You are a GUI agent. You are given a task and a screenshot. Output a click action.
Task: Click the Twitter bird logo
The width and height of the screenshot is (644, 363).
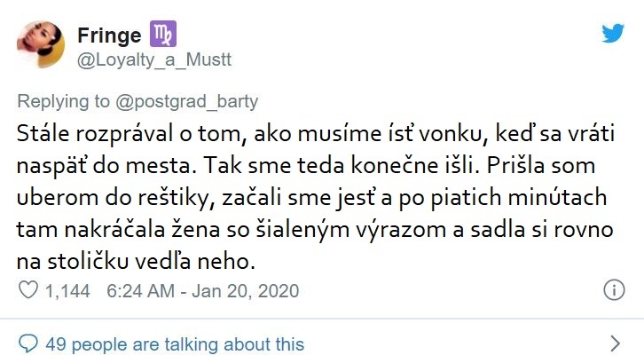coord(613,34)
